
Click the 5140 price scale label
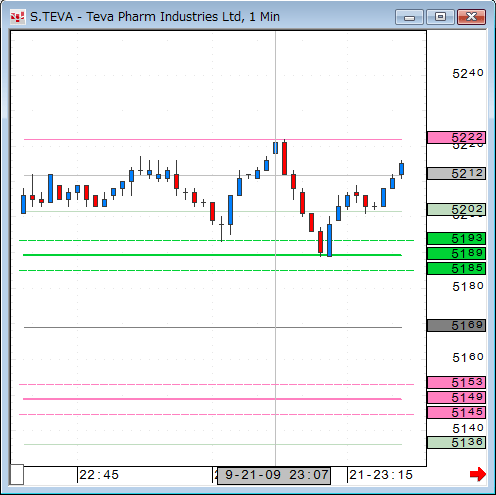point(468,428)
